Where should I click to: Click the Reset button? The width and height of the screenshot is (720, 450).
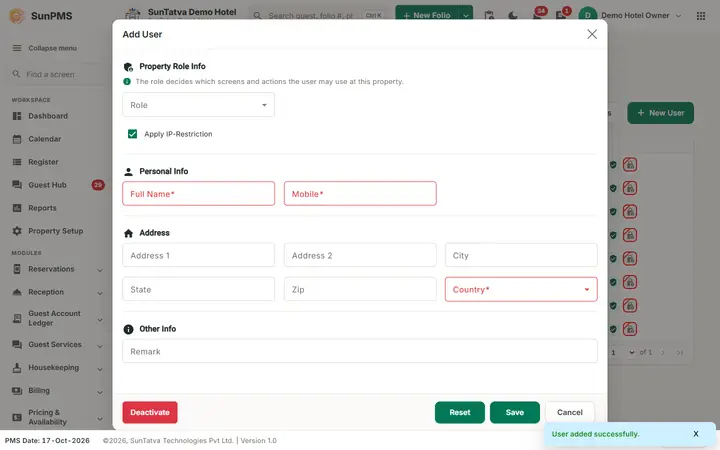click(460, 412)
